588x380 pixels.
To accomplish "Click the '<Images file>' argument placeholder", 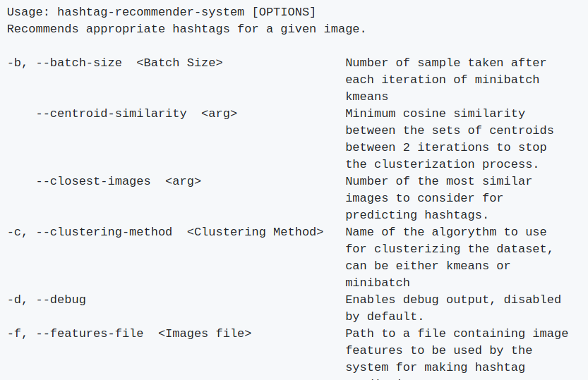I will click(x=205, y=333).
